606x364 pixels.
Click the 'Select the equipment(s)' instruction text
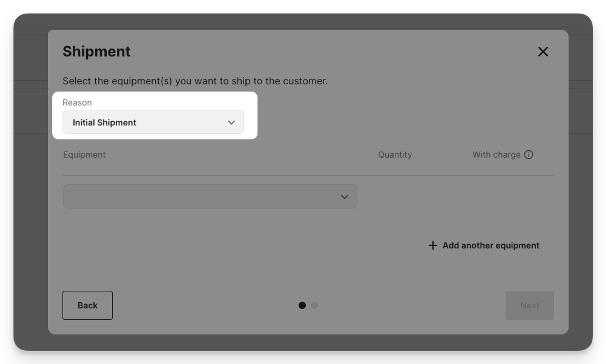(195, 81)
